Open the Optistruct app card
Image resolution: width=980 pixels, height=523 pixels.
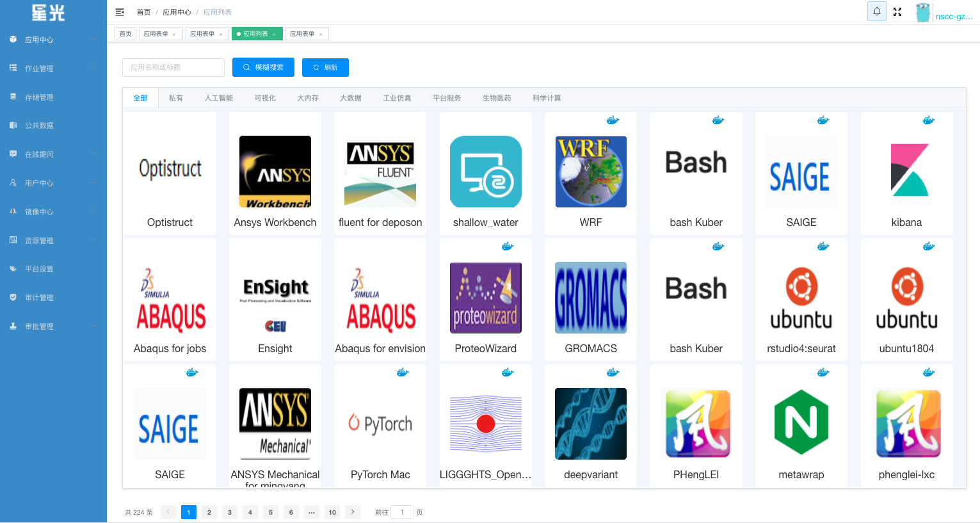[x=170, y=173]
